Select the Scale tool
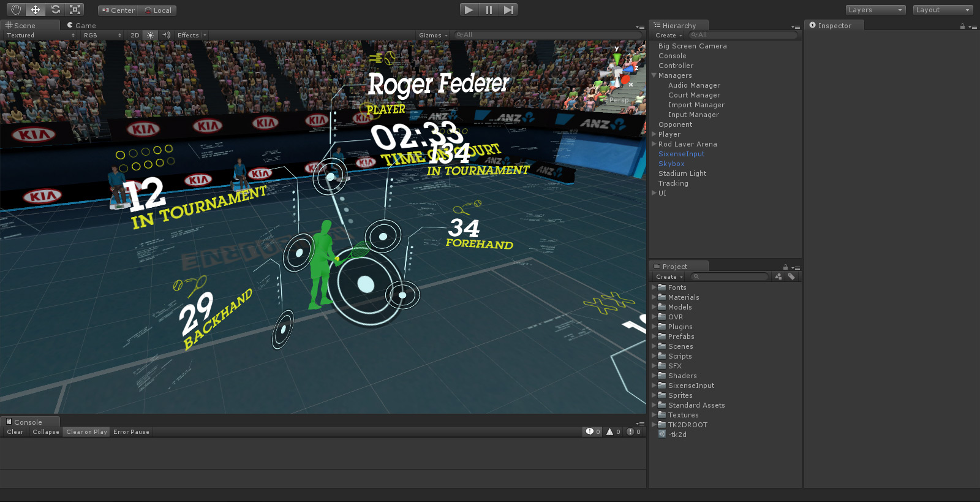The height and width of the screenshot is (502, 980). (75, 10)
